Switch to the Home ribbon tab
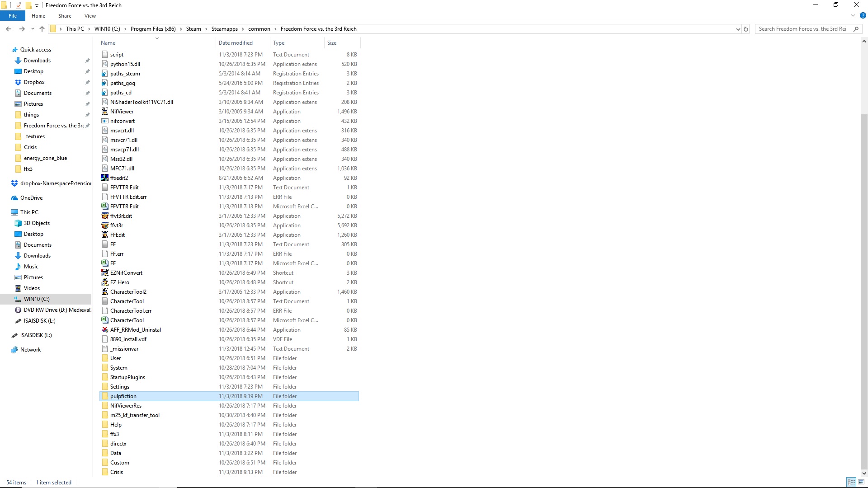The height and width of the screenshot is (488, 868). coord(38,16)
